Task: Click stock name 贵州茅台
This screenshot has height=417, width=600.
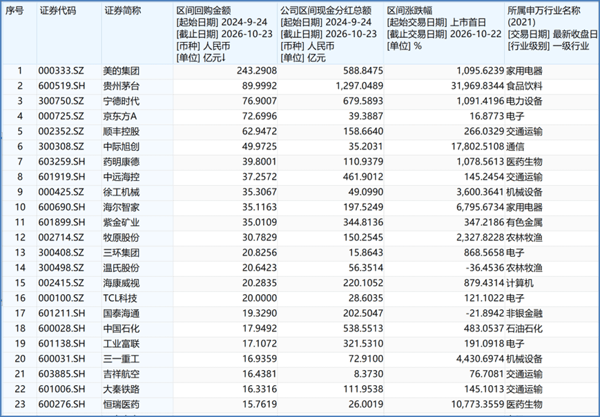Action: pyautogui.click(x=121, y=86)
